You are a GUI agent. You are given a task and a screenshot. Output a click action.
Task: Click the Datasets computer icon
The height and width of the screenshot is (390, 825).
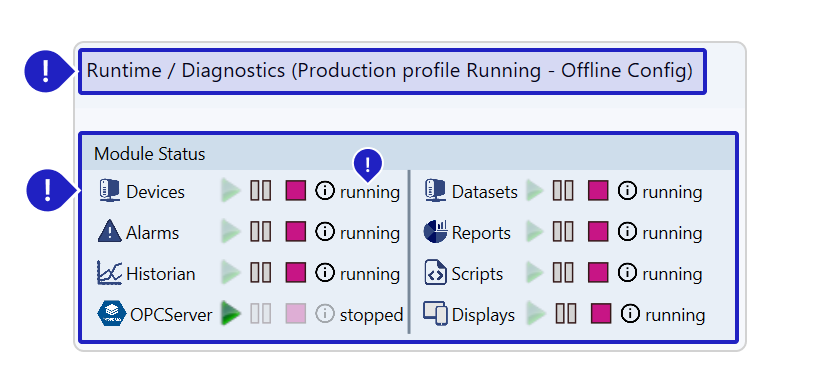click(x=435, y=191)
